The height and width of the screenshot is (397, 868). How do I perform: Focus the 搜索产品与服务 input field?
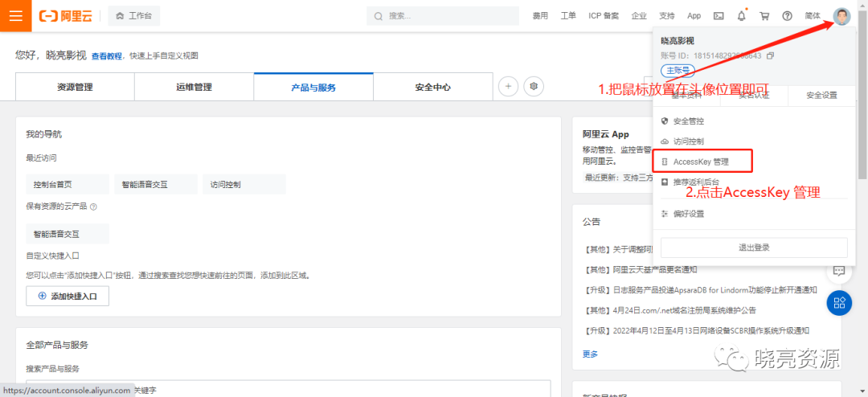289,388
